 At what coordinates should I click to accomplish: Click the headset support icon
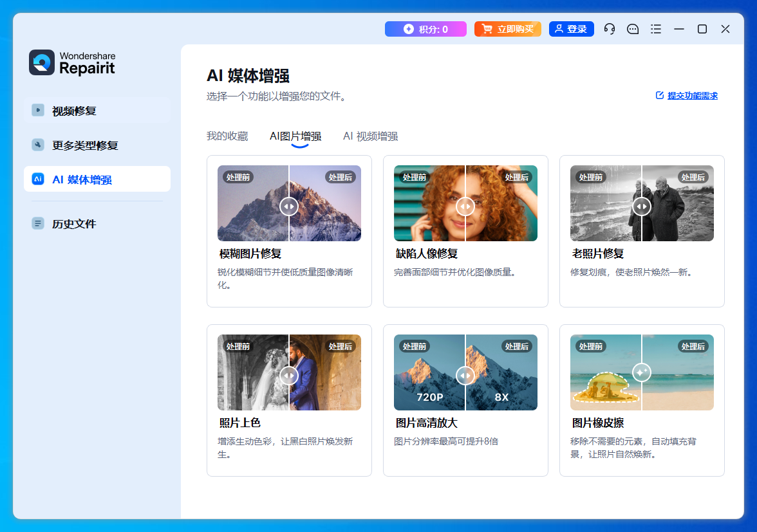(x=610, y=29)
